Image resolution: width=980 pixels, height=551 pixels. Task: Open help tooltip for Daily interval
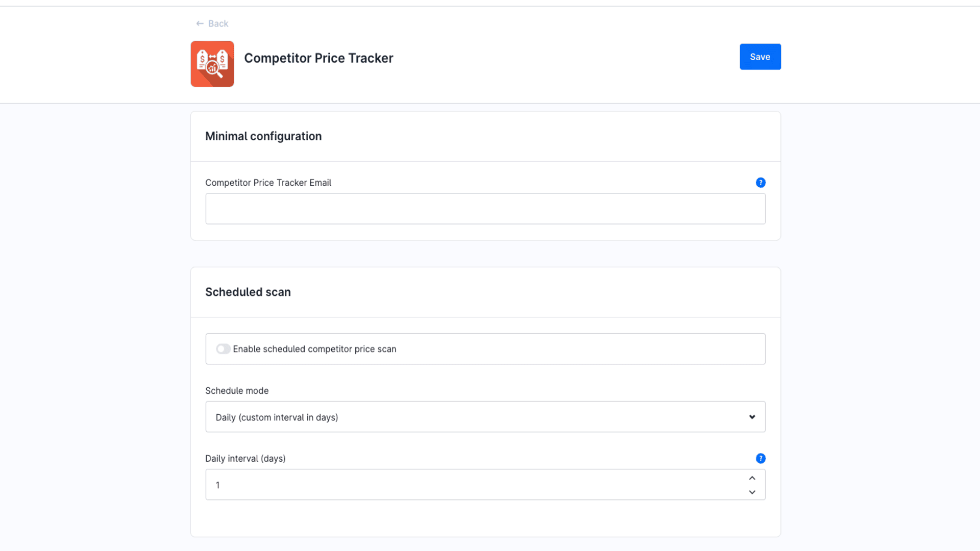tap(761, 459)
